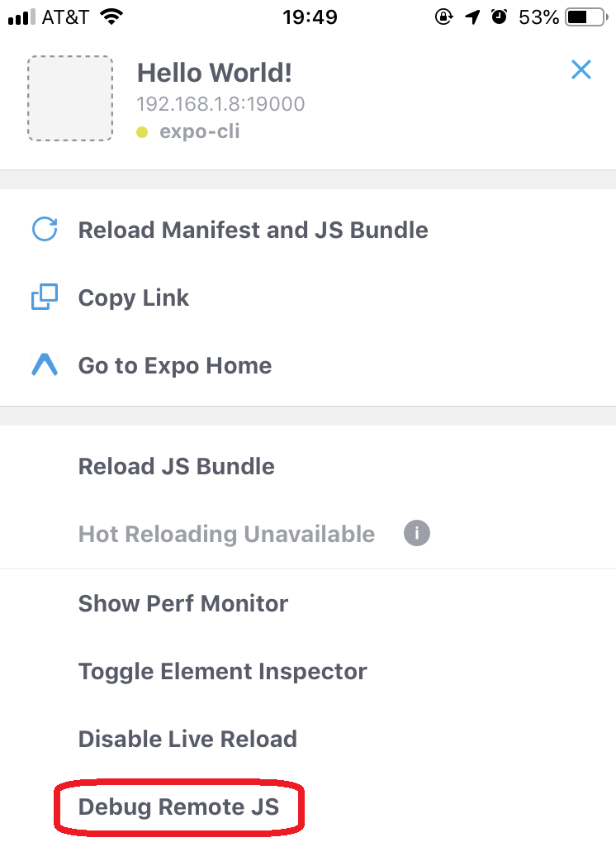Disable Live Reload

pos(308,739)
